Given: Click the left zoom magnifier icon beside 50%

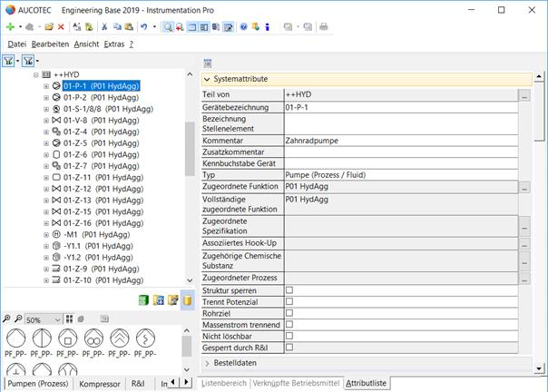Looking at the screenshot, I should click(x=6, y=318).
